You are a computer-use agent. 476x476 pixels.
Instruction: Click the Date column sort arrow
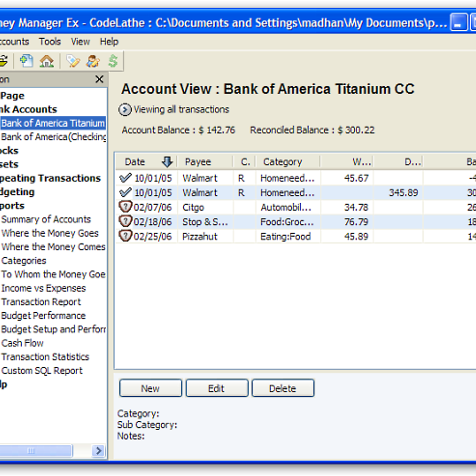click(167, 162)
